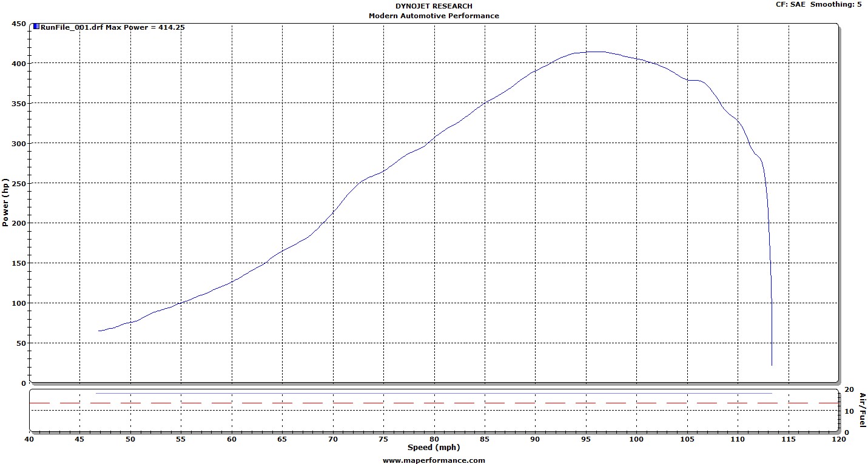Click the Smoothing: 5 setting label

pyautogui.click(x=836, y=4)
